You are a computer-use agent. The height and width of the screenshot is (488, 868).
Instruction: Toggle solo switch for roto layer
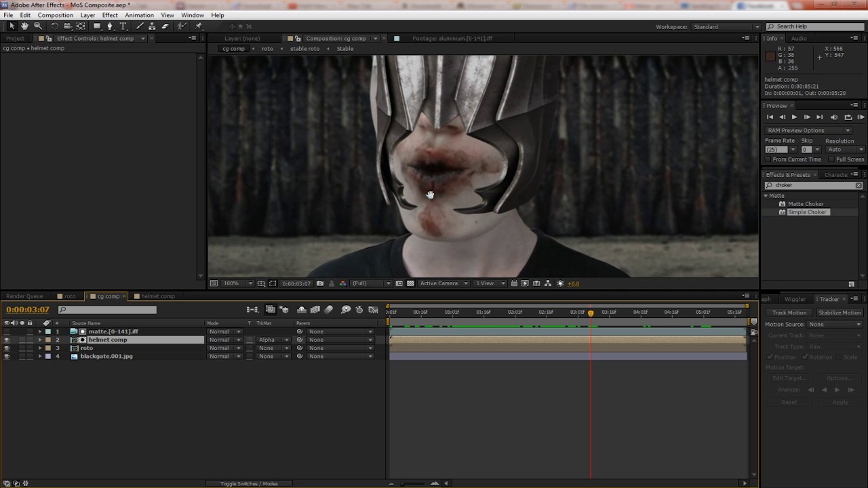click(x=22, y=348)
